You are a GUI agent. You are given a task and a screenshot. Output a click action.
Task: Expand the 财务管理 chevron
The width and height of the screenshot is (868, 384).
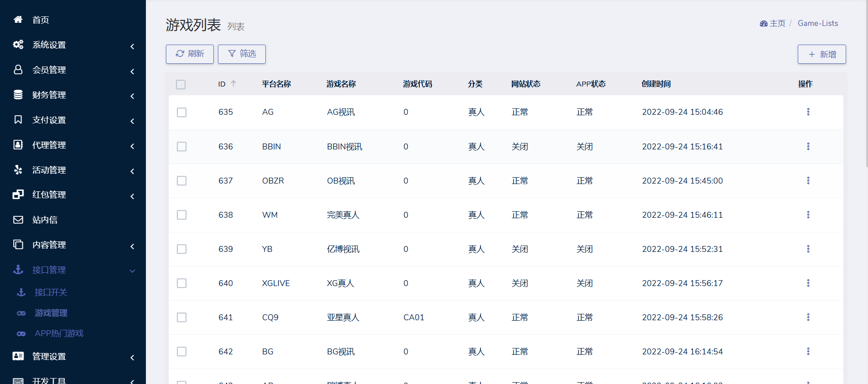coord(132,96)
